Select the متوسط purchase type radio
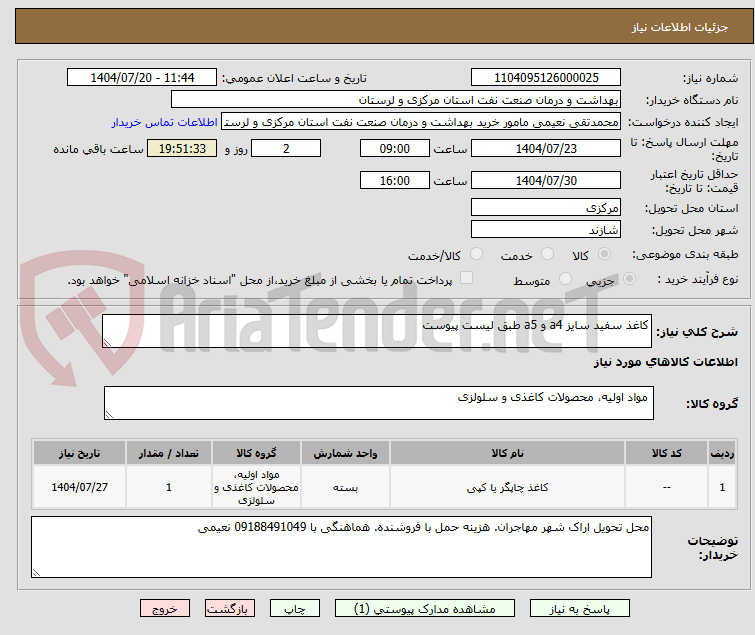 565,279
